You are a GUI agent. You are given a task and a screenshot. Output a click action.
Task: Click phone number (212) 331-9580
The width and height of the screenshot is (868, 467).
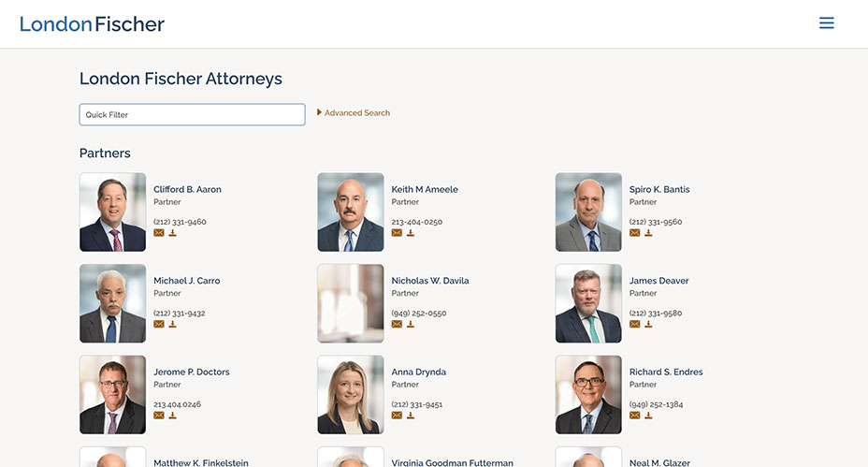click(656, 313)
